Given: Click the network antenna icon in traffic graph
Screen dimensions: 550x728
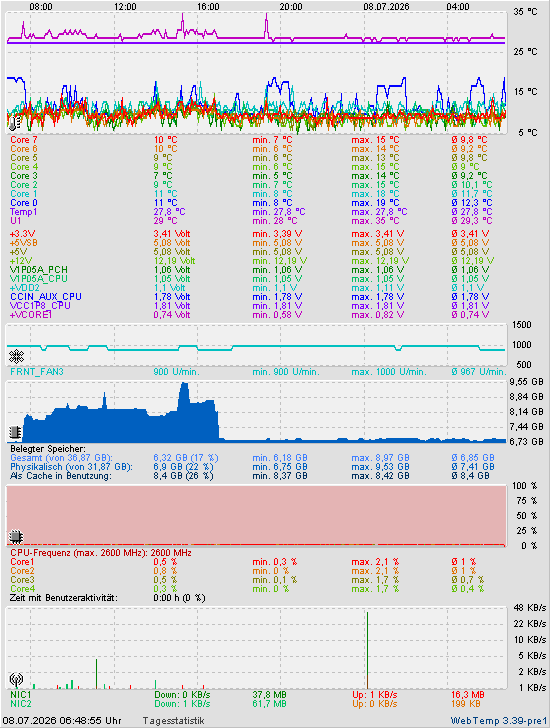Looking at the screenshot, I should click(16, 680).
